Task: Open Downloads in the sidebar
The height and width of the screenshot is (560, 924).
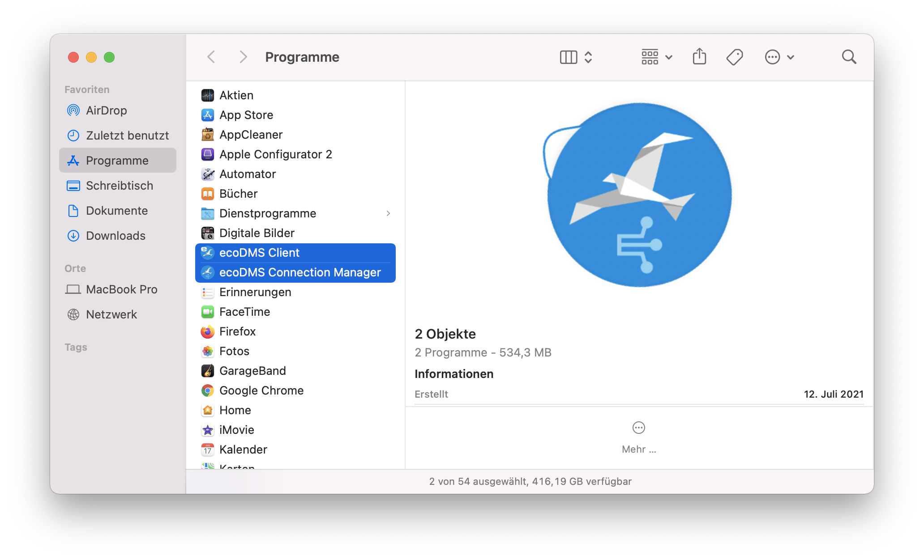Action: point(115,236)
